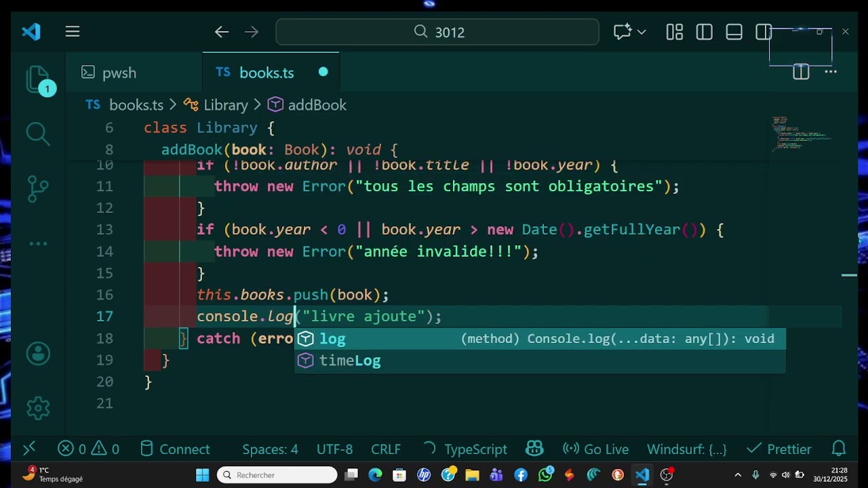The height and width of the screenshot is (488, 868).
Task: Open the Copilot chat icon
Action: (x=622, y=32)
